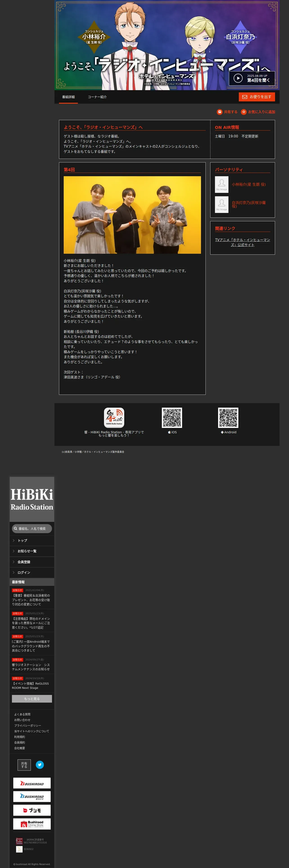The image size is (289, 868).
Task: Open お知らせ一覧 in the sidebar menu
Action: coord(32,551)
